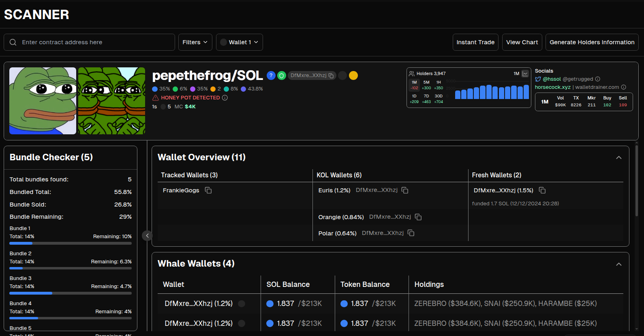Viewport: 644px width, 336px height.
Task: Copy the fresh wallet DfMxre...XXhzj (1.5%) address
Action: tap(542, 190)
